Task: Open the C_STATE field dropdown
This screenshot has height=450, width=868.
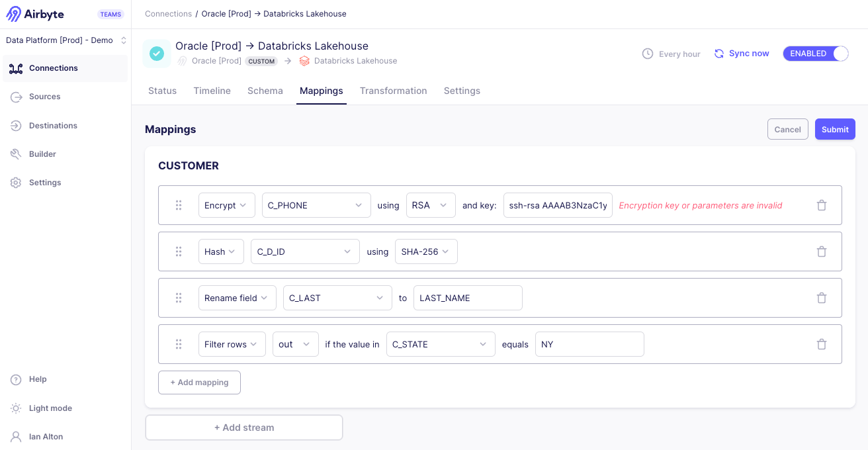Action: (441, 344)
